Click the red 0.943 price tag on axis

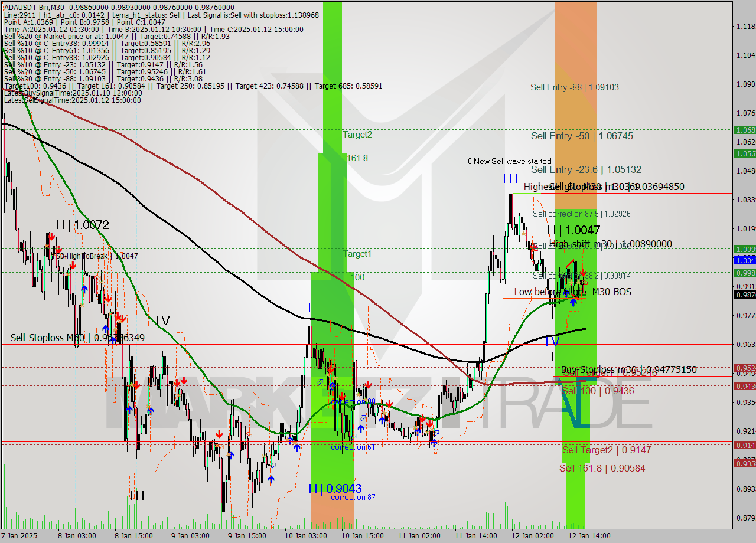pos(744,385)
